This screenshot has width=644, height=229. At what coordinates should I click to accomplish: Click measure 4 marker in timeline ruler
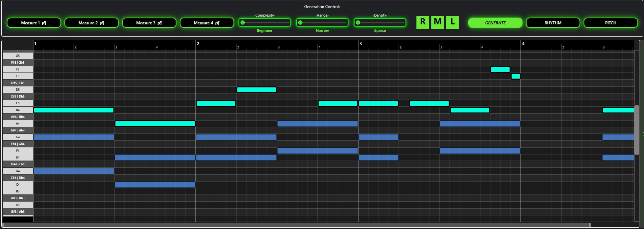click(x=523, y=44)
